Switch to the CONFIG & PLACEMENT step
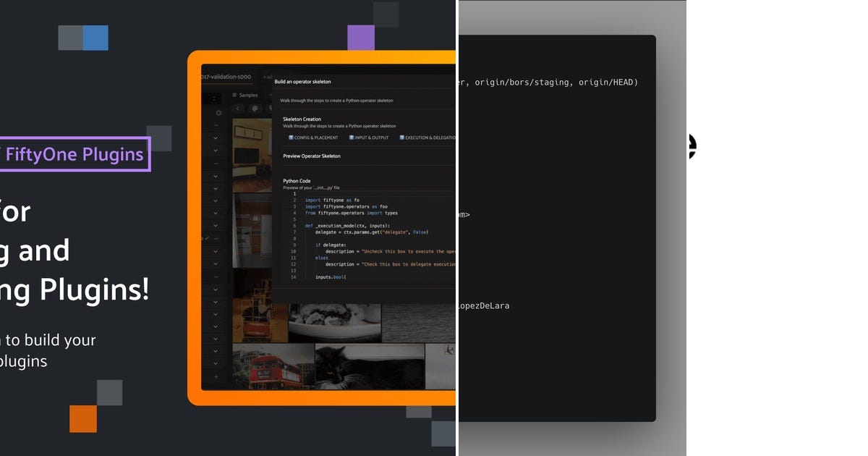Viewport: 868px width, 456px height. click(x=316, y=138)
